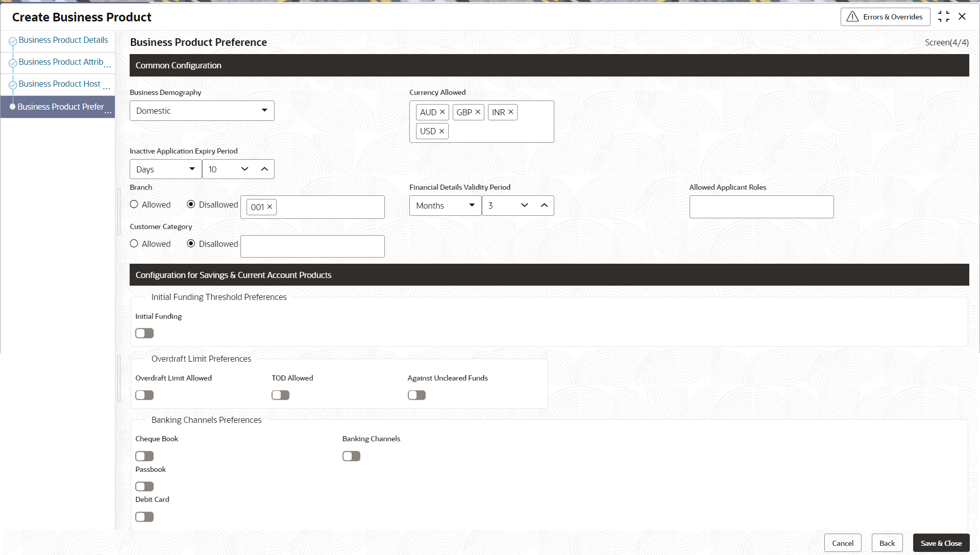Open Business Product Host step
The height and width of the screenshot is (555, 980).
[x=60, y=84]
